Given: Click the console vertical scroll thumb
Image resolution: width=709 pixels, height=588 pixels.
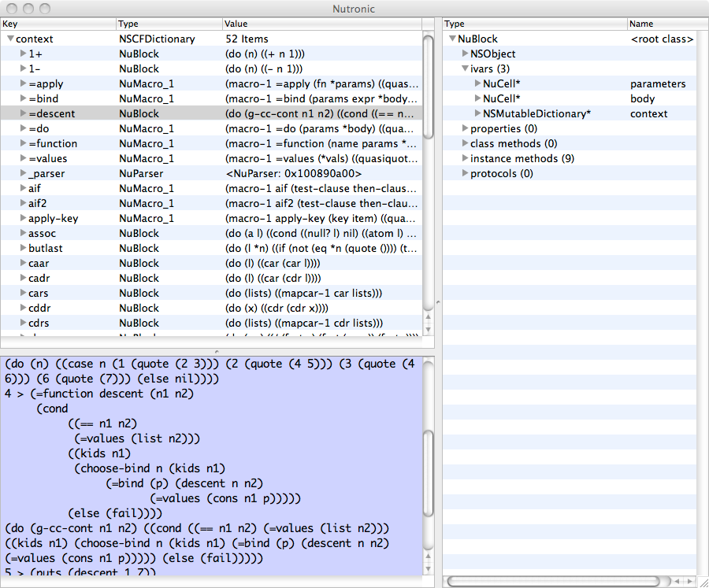Looking at the screenshot, I should tap(428, 473).
